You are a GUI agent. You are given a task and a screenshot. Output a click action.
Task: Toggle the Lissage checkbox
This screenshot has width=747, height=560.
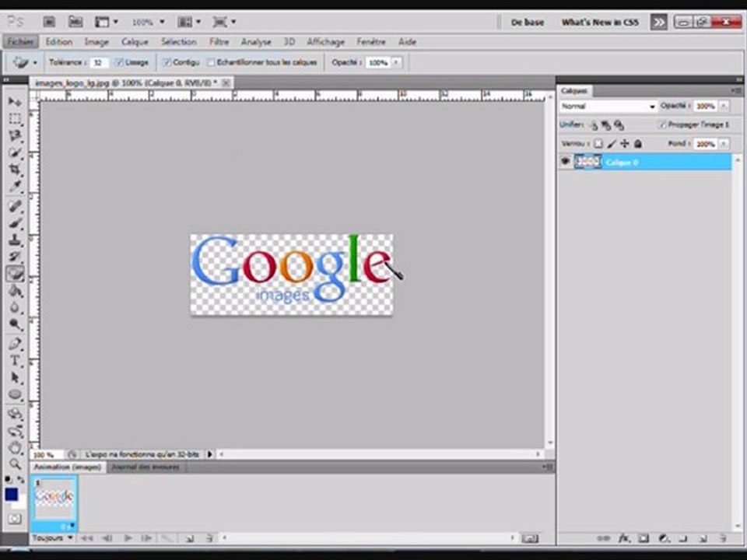click(x=119, y=62)
